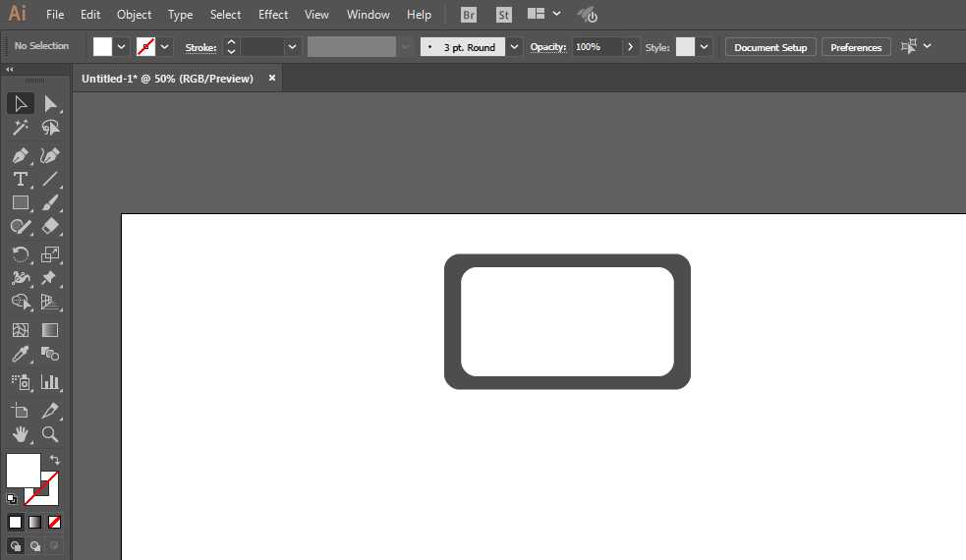Select the Hand tool

(x=20, y=433)
